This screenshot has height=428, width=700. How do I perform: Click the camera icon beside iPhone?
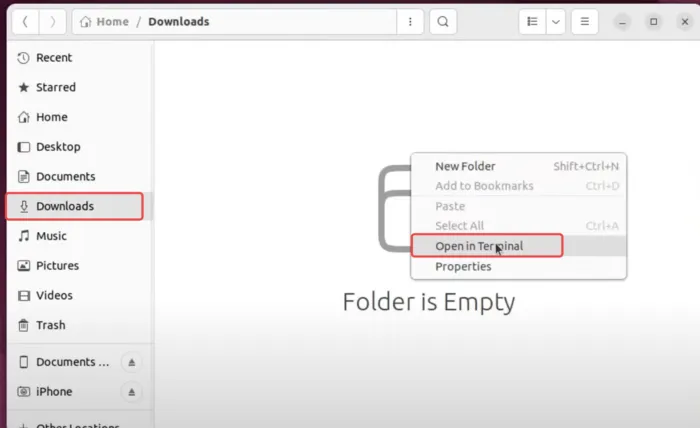(23, 391)
